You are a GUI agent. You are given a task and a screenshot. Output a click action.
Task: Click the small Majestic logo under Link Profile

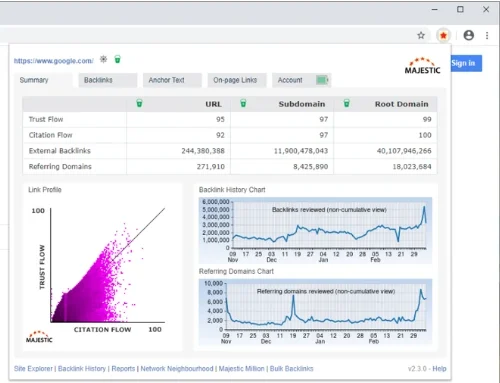(39, 337)
